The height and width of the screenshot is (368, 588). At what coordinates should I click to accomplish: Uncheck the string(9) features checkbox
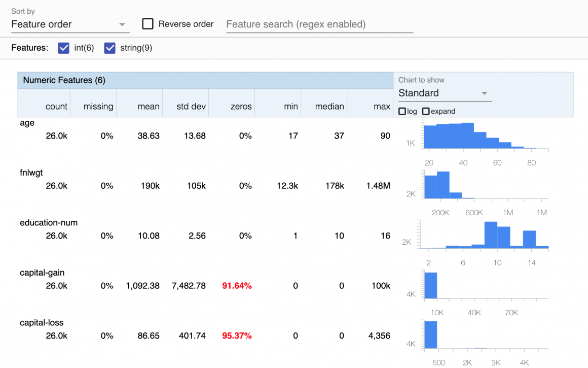tap(109, 48)
